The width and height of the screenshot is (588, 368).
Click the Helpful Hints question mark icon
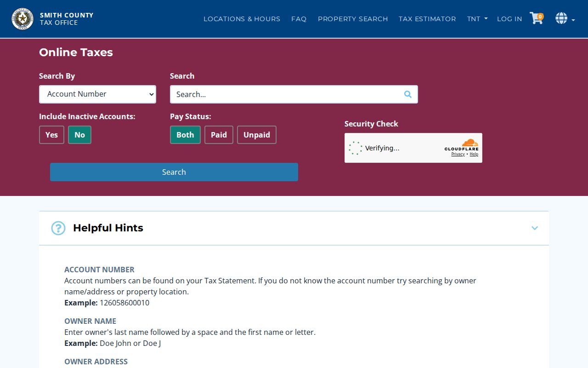58,228
